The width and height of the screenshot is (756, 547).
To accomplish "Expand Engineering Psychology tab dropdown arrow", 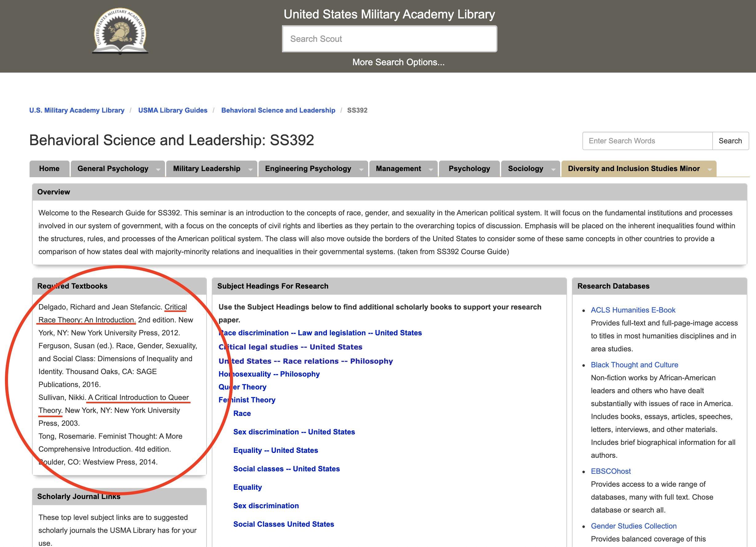I will [x=361, y=170].
